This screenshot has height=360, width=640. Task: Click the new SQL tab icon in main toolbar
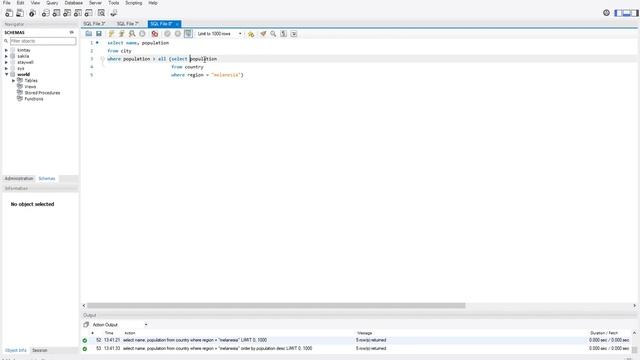9,13
